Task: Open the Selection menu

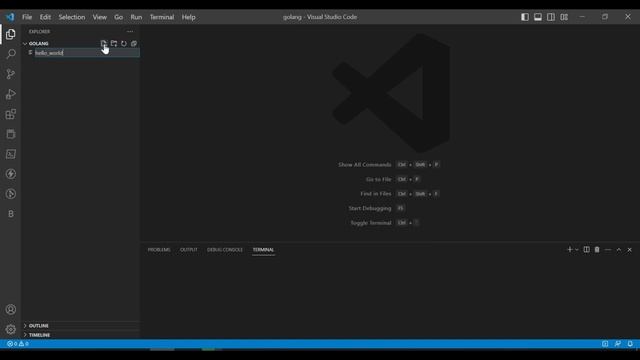Action: coord(72,17)
